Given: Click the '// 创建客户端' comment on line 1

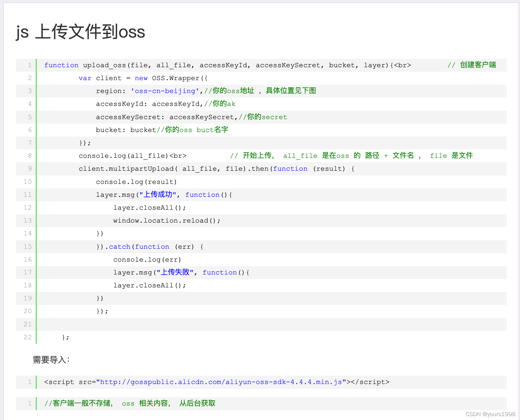Looking at the screenshot, I should click(472, 65).
